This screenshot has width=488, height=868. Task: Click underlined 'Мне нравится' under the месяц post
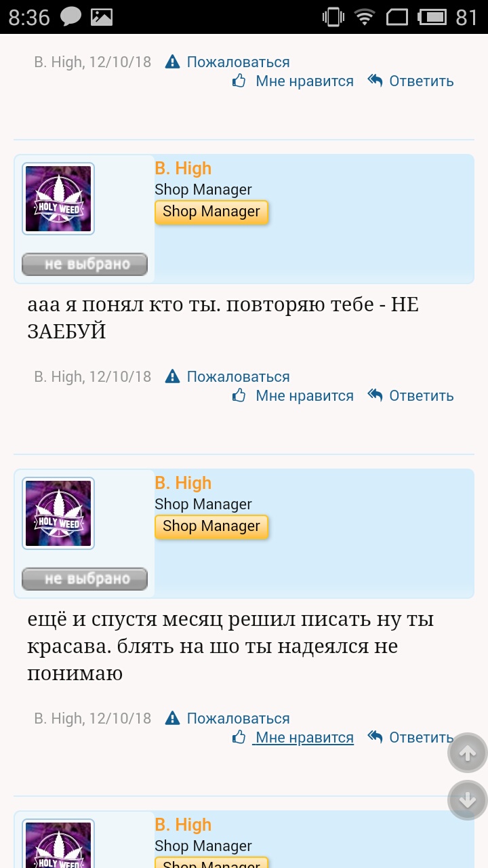[304, 737]
